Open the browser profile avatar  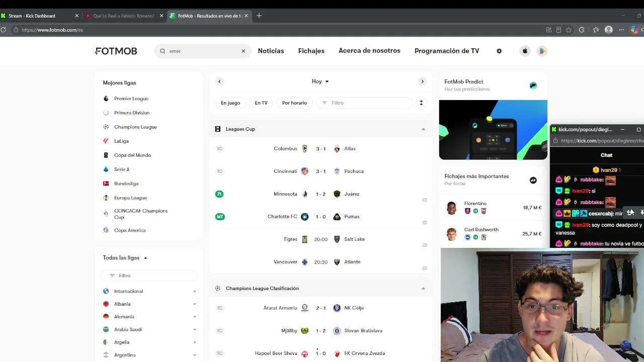pos(609,30)
